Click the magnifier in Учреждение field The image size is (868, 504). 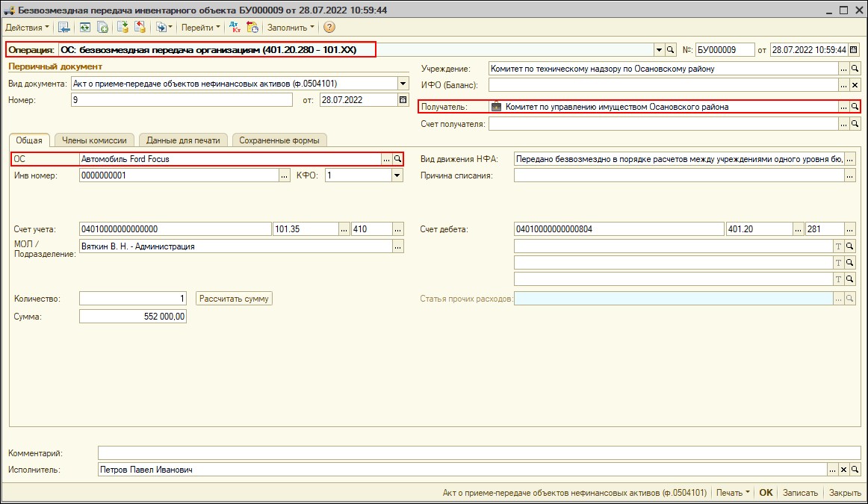[x=855, y=69]
